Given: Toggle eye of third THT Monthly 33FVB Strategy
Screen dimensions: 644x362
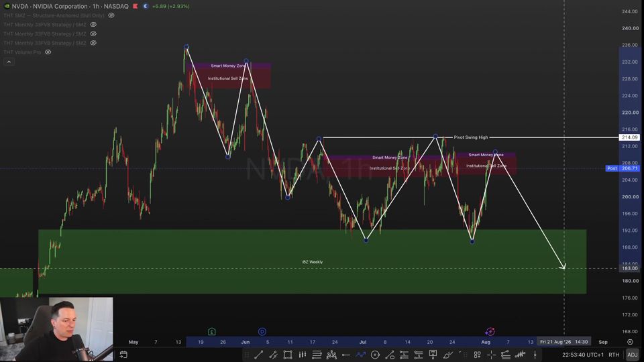Looking at the screenshot, I should [x=93, y=43].
